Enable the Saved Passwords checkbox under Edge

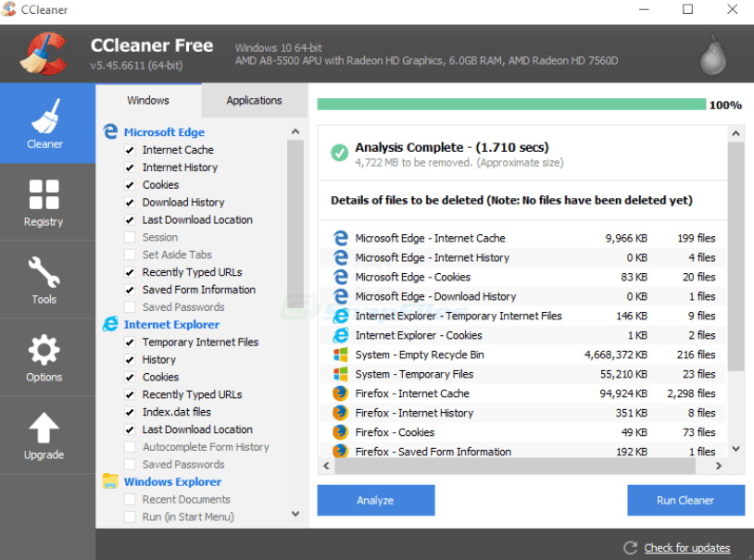[x=131, y=307]
